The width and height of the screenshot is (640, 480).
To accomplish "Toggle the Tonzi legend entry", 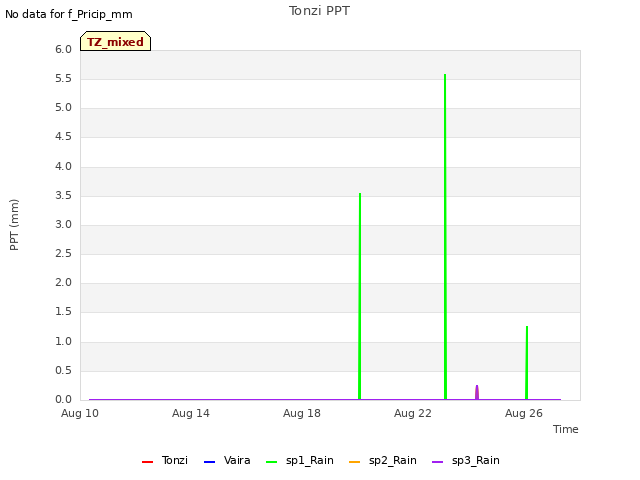I will tap(165, 461).
